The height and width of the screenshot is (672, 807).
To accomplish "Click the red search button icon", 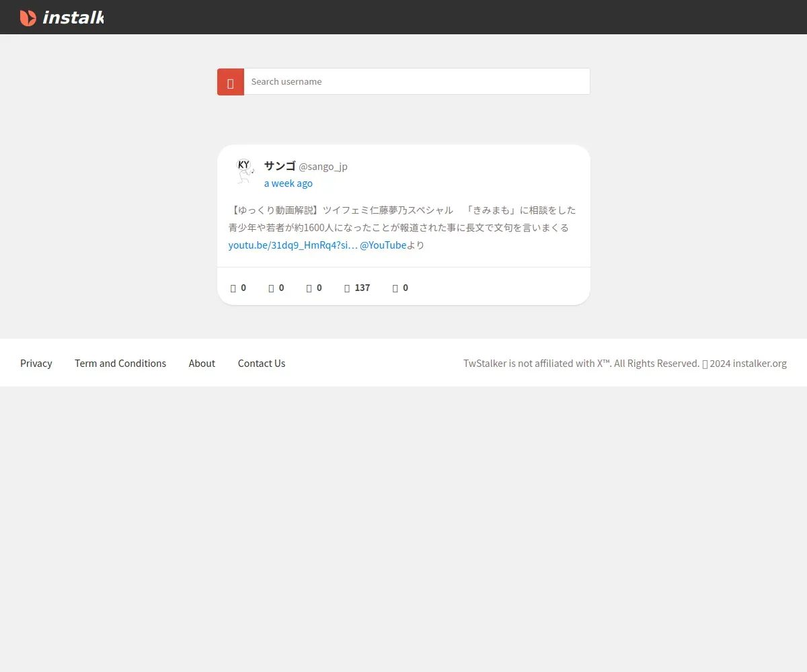I will point(231,82).
